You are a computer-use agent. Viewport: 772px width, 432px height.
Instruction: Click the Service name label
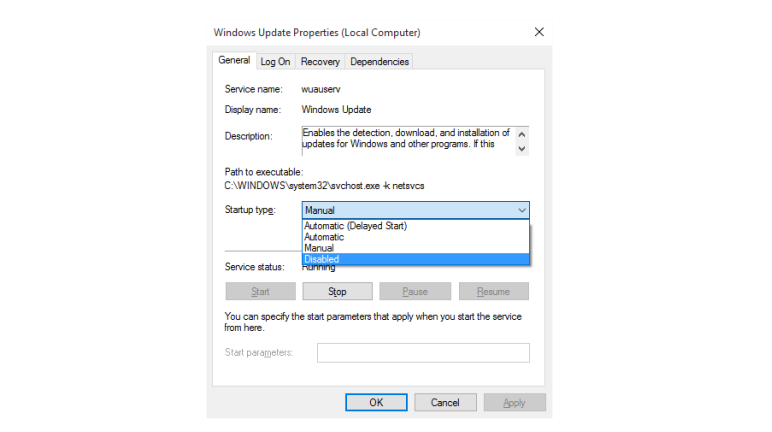[254, 89]
